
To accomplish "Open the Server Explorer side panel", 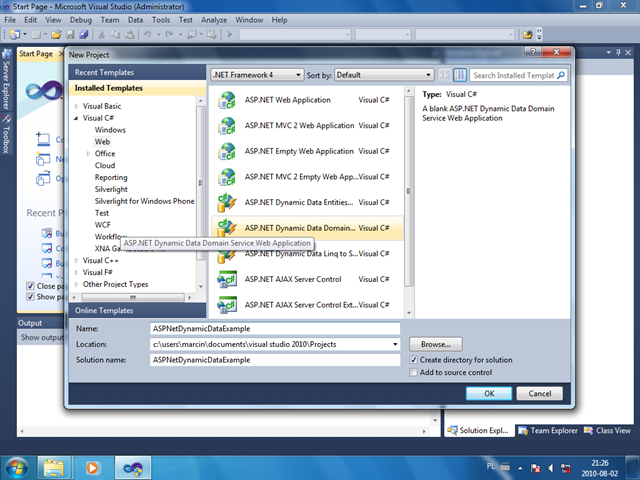I will [6, 79].
